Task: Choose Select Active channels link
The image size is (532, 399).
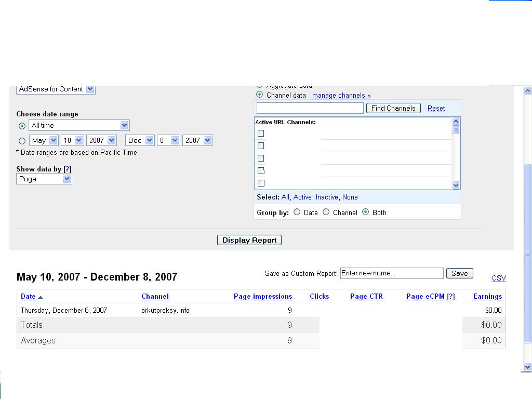Action: click(x=302, y=197)
